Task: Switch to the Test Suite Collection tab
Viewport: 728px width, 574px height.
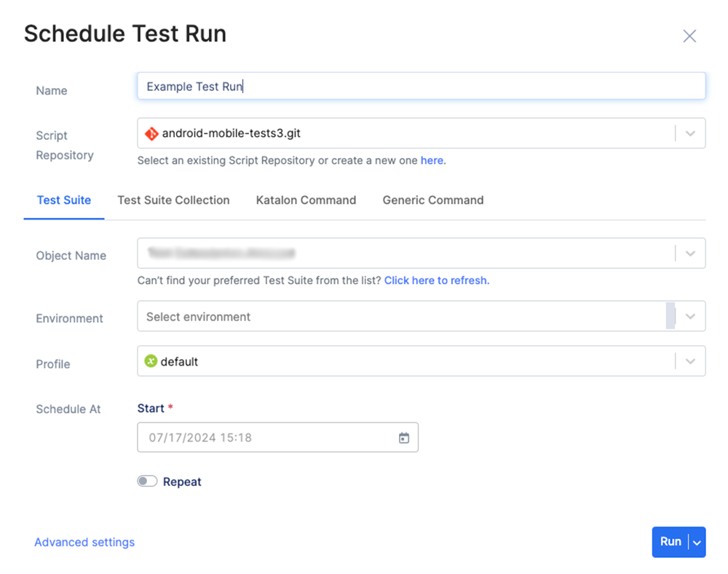Action: click(x=173, y=200)
